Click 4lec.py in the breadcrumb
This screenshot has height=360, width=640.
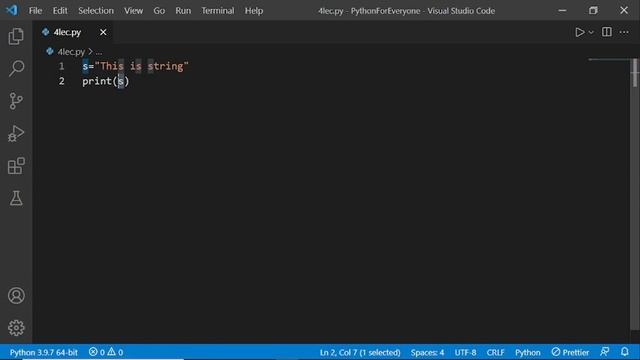[x=71, y=52]
